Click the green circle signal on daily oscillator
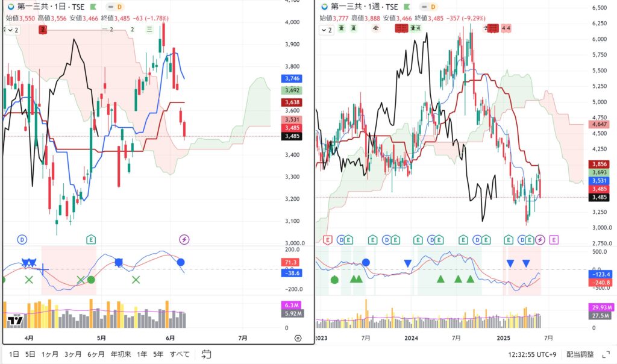The height and width of the screenshot is (364, 617). (91, 280)
